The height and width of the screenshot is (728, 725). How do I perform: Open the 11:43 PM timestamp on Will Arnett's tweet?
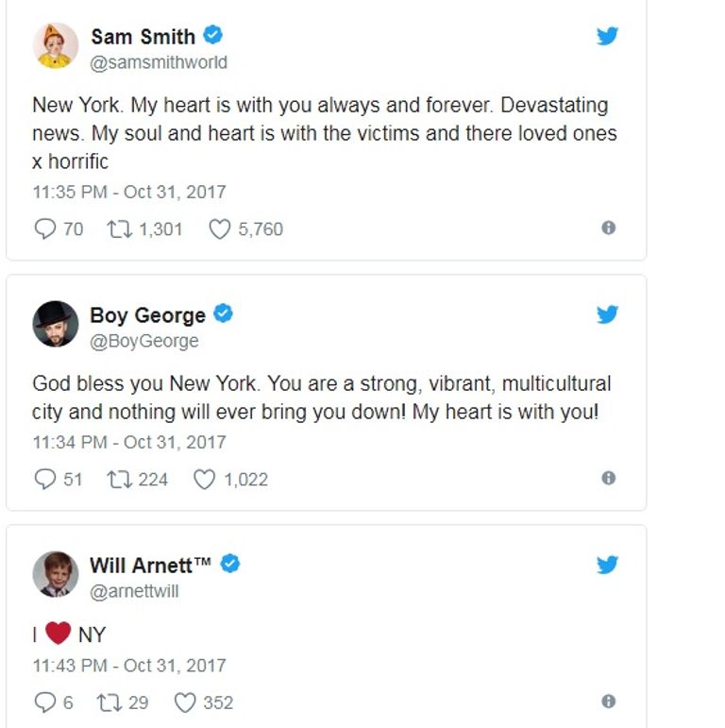(x=129, y=665)
